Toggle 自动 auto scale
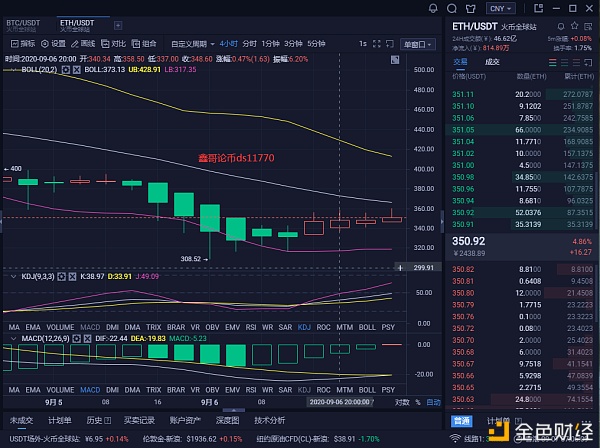 tap(433, 401)
